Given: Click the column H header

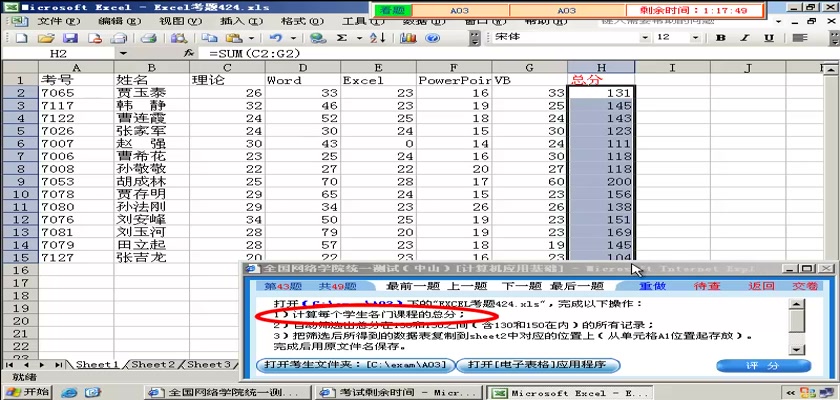Looking at the screenshot, I should click(601, 67).
